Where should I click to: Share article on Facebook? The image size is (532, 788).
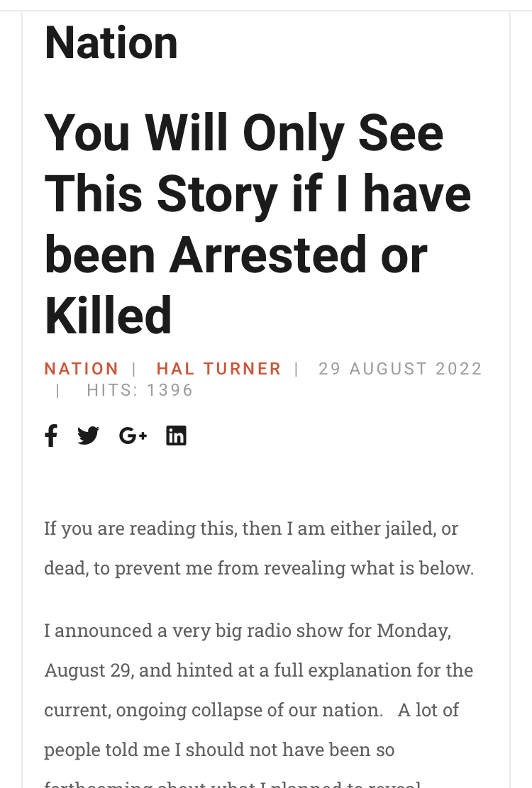50,435
